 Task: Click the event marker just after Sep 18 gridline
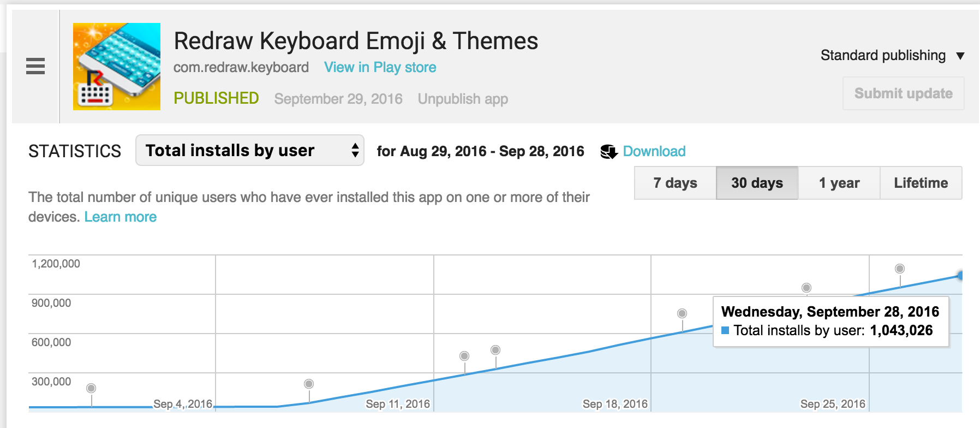click(x=682, y=313)
